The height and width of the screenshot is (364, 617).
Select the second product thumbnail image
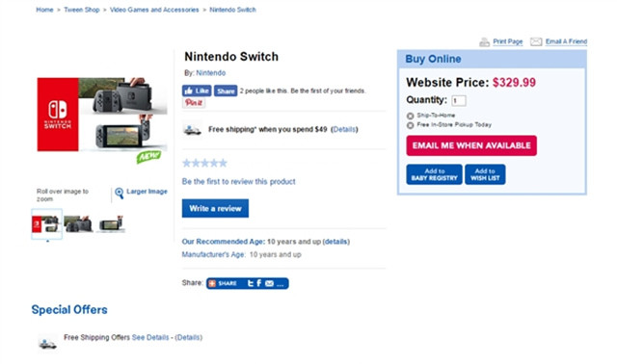pyautogui.click(x=78, y=224)
